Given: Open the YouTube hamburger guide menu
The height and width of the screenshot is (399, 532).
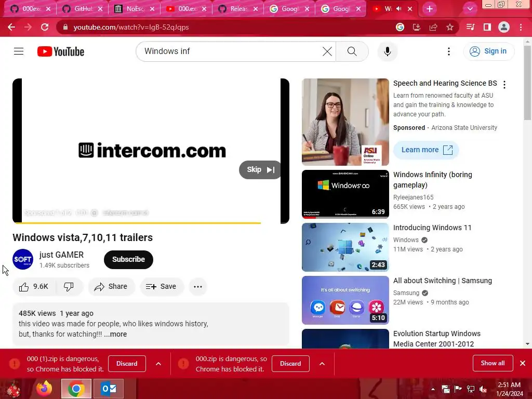Looking at the screenshot, I should (19, 51).
